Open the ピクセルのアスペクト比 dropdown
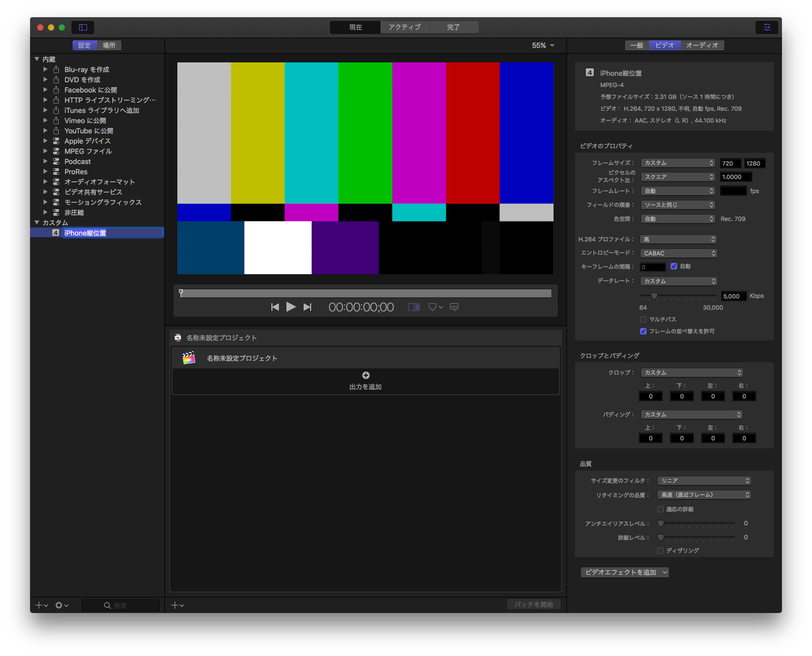Screen dimensions: 812x656 (x=678, y=177)
